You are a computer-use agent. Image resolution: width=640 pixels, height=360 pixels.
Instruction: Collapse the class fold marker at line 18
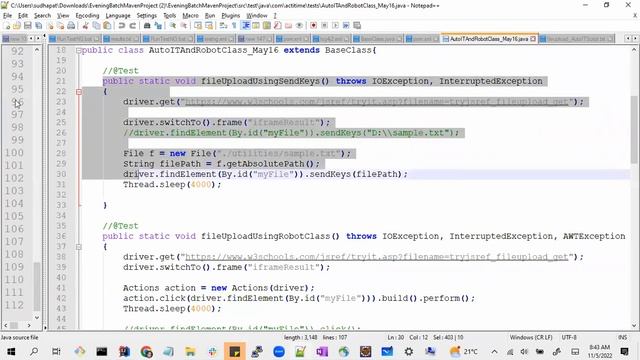[78, 51]
